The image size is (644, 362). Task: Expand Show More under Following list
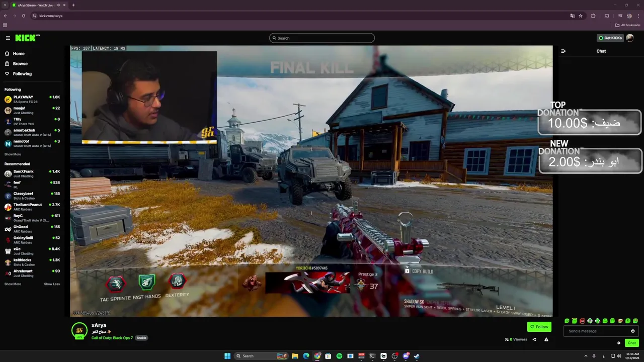tap(13, 154)
